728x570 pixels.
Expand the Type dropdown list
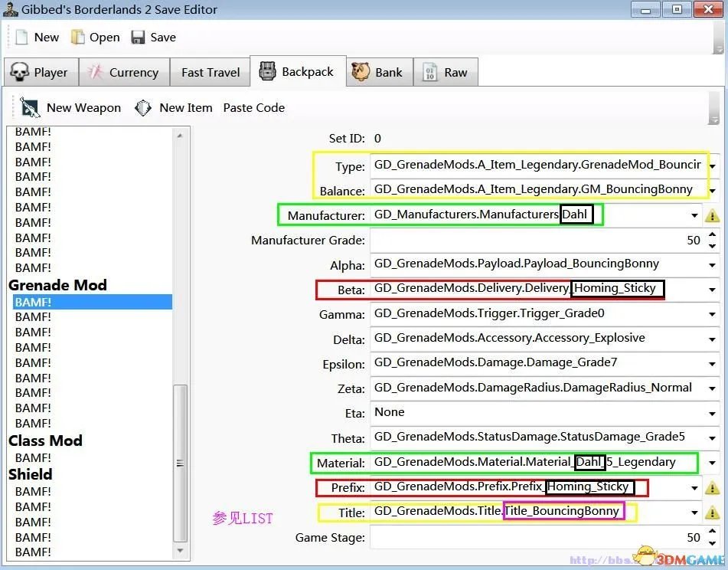713,165
